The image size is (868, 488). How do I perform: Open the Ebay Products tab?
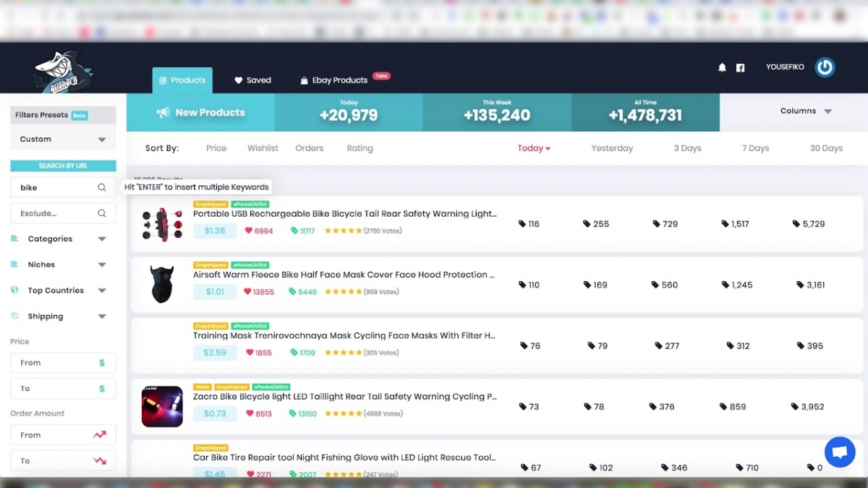click(x=339, y=80)
